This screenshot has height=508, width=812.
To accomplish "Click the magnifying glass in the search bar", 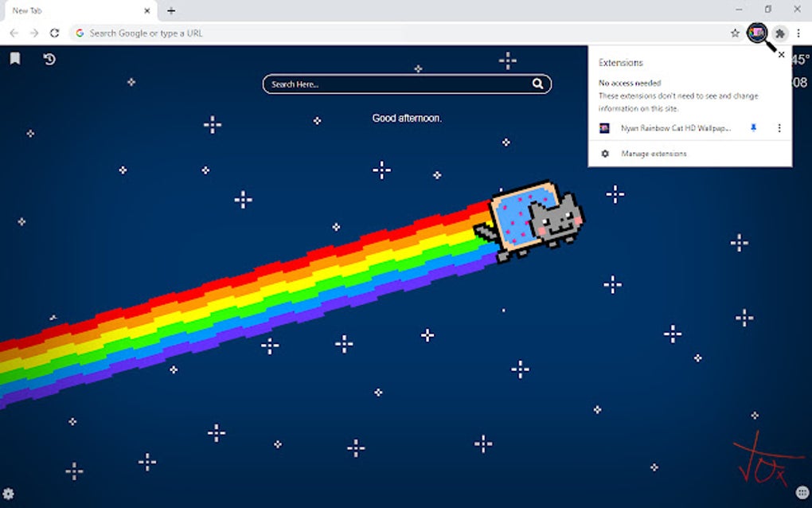I will click(x=539, y=84).
